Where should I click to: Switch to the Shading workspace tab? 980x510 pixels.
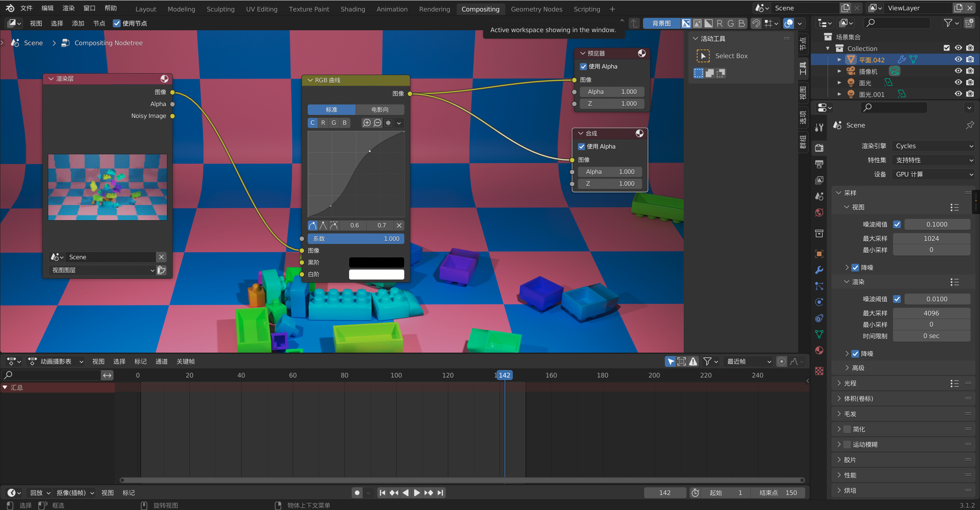353,9
